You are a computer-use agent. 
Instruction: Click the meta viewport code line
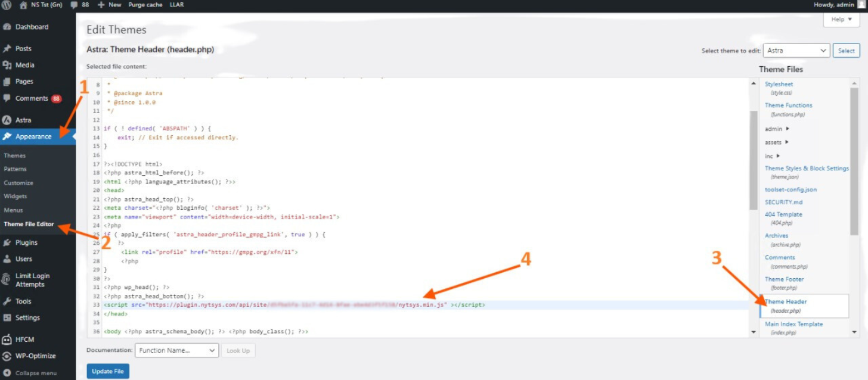coord(221,217)
